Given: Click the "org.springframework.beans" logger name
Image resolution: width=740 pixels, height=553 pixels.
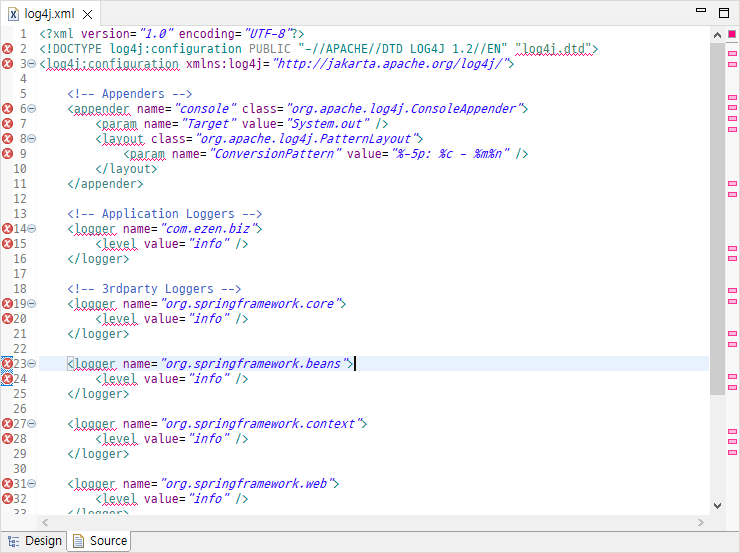Looking at the screenshot, I should 254,364.
